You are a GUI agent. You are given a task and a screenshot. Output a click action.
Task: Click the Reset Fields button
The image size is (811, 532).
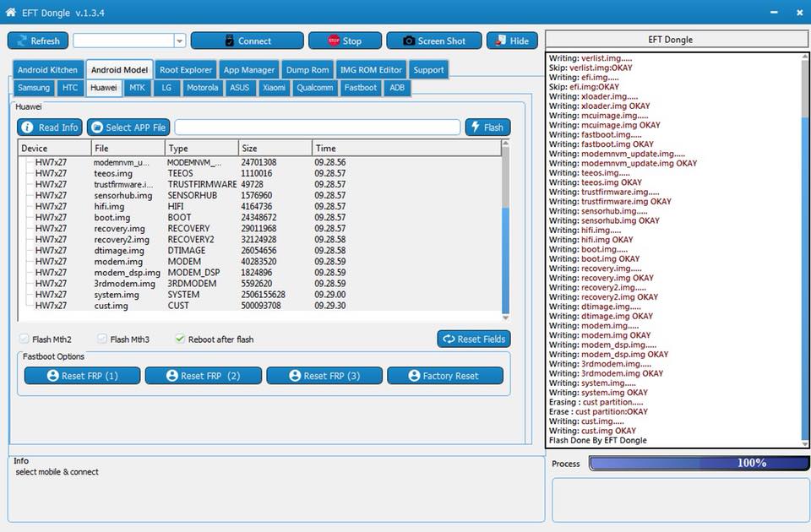474,339
